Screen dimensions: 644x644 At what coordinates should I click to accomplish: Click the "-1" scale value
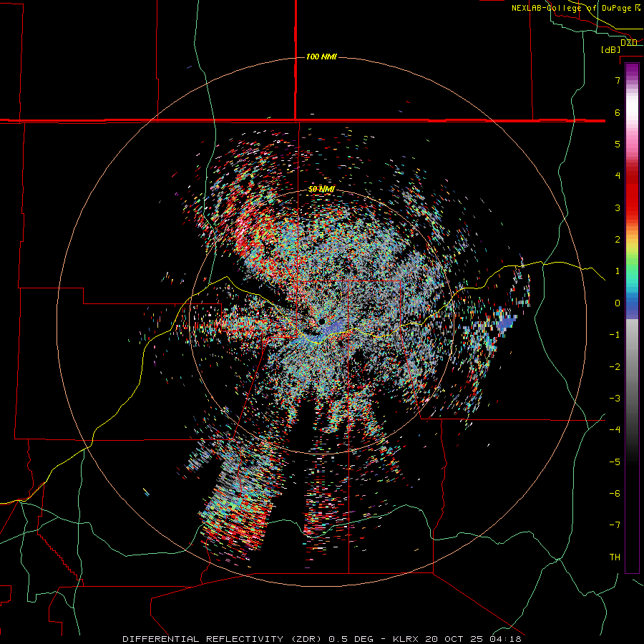click(x=615, y=335)
